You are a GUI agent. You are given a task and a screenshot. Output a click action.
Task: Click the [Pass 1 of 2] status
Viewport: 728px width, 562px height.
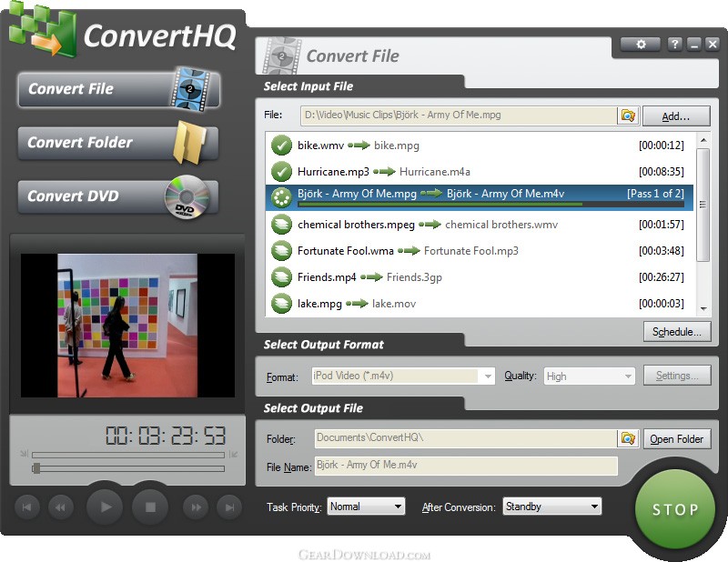click(655, 194)
